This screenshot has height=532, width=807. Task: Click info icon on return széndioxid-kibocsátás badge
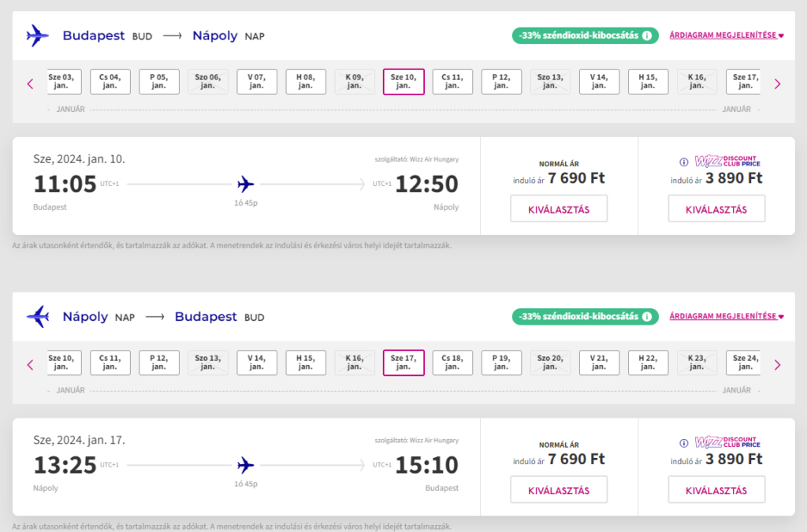click(x=647, y=317)
